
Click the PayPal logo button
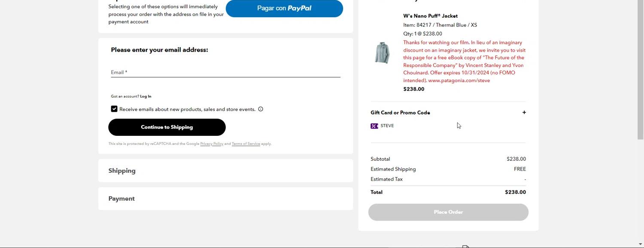284,8
